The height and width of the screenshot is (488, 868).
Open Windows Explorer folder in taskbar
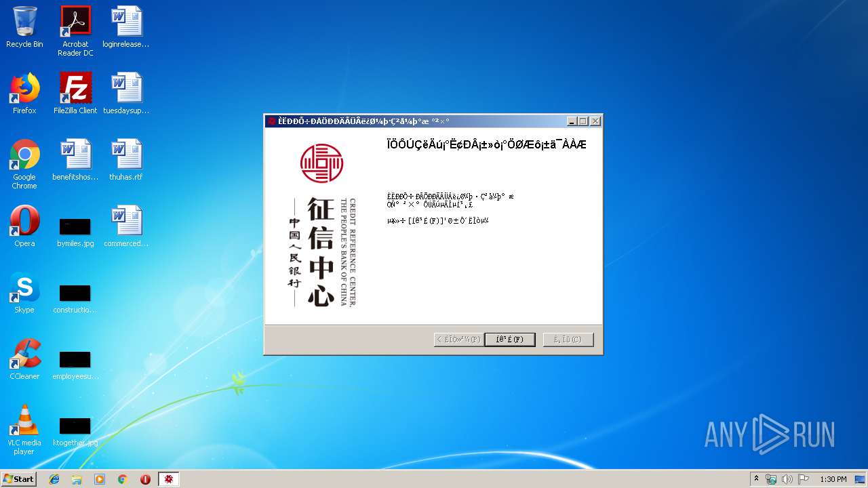[77, 479]
